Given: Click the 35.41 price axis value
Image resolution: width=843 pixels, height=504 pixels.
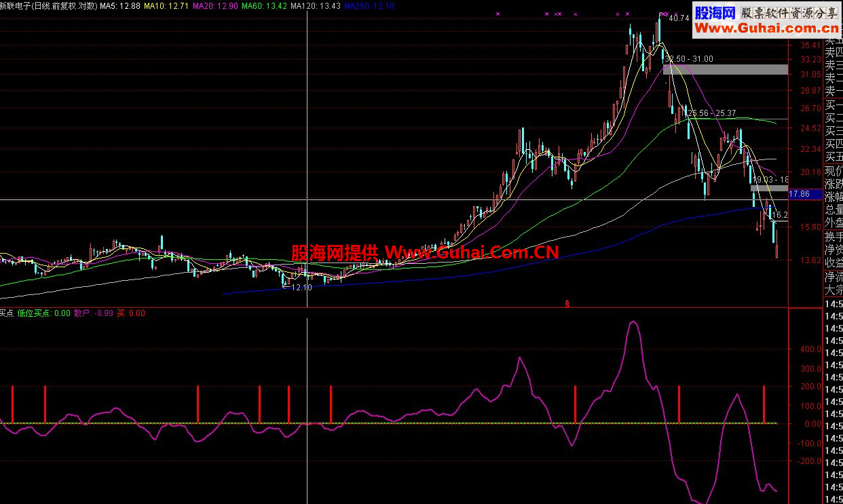Looking at the screenshot, I should [811, 45].
